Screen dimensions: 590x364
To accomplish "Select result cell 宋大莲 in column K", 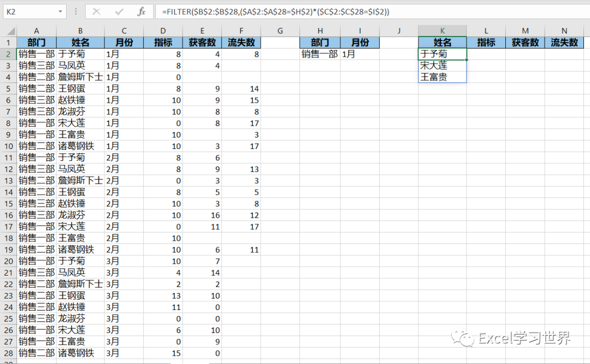I will coord(442,65).
